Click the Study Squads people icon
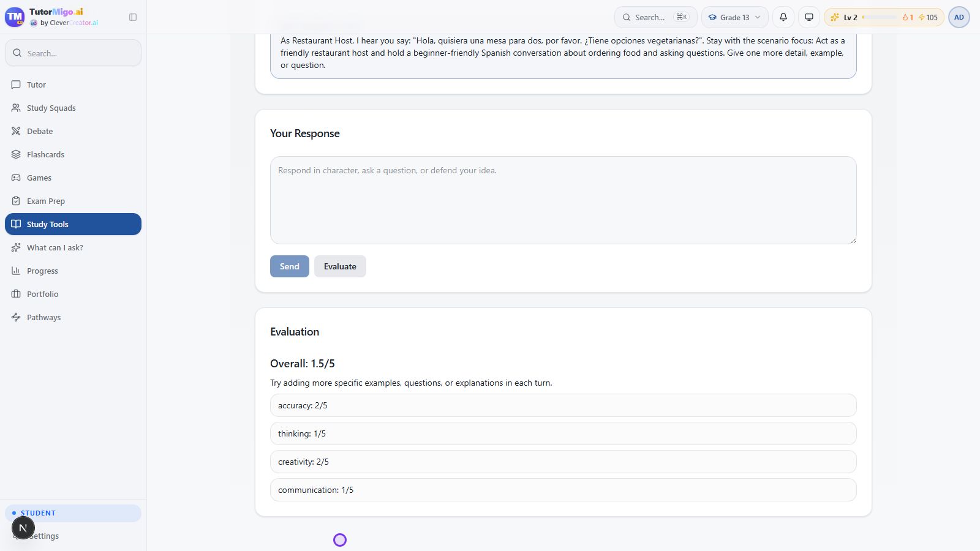 click(16, 108)
